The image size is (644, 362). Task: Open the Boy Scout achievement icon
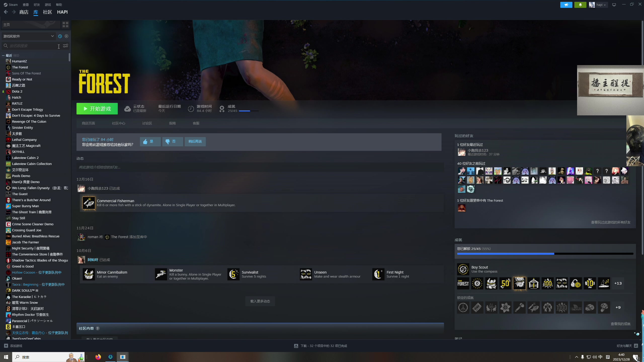(463, 269)
